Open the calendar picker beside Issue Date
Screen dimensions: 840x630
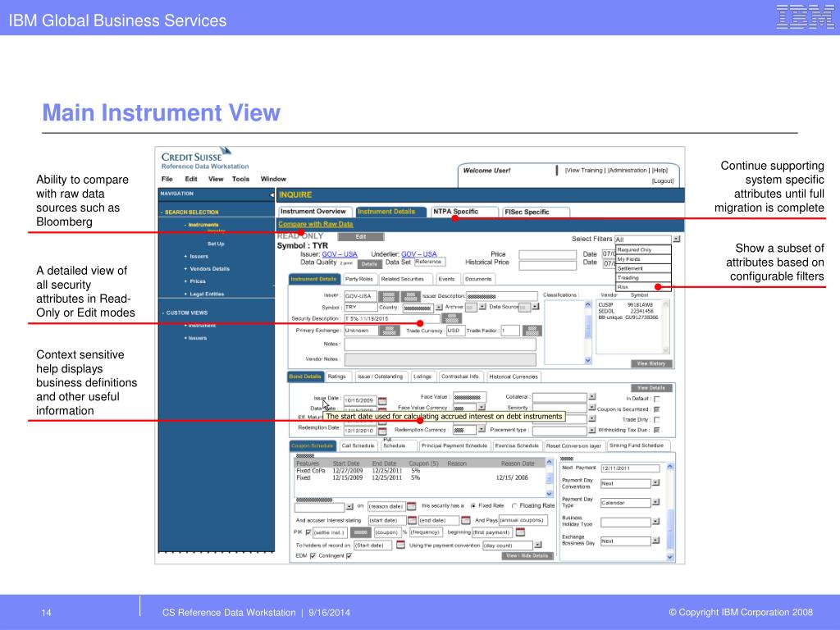tap(382, 400)
